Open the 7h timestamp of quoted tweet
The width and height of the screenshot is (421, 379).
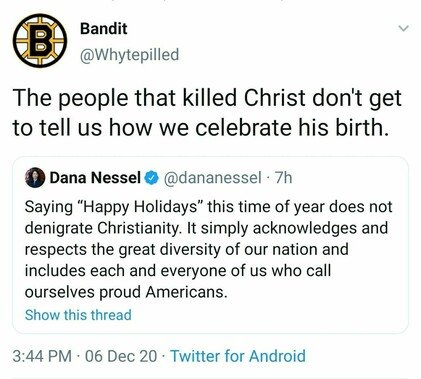point(283,178)
